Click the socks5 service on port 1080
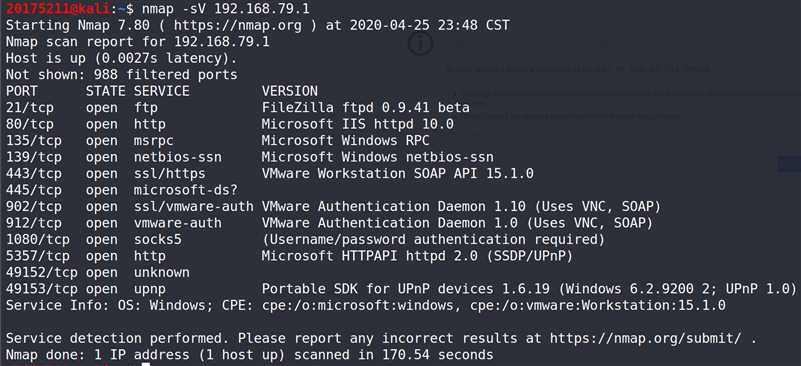 [x=158, y=239]
